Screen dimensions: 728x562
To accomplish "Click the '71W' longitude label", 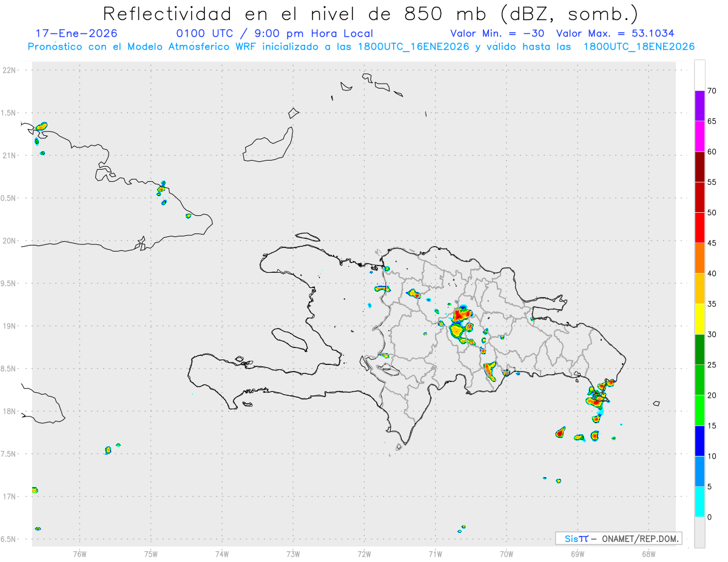I will (x=435, y=554).
